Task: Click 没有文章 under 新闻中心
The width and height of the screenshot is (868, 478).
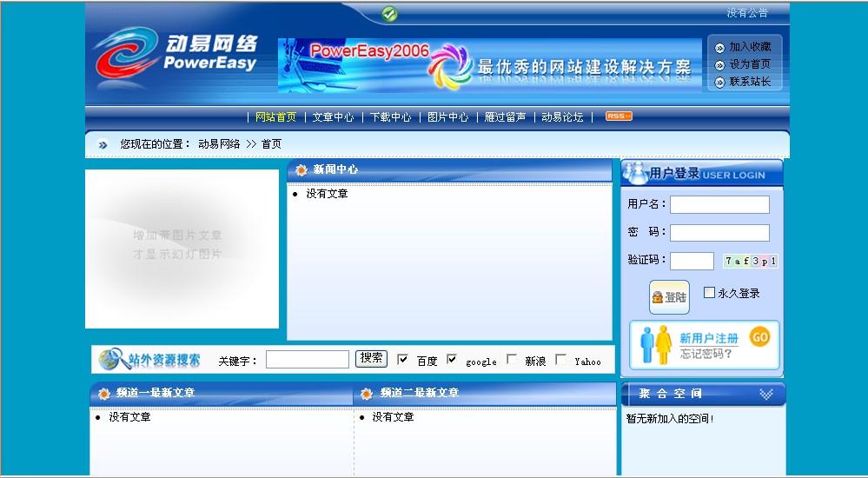Action: point(328,193)
